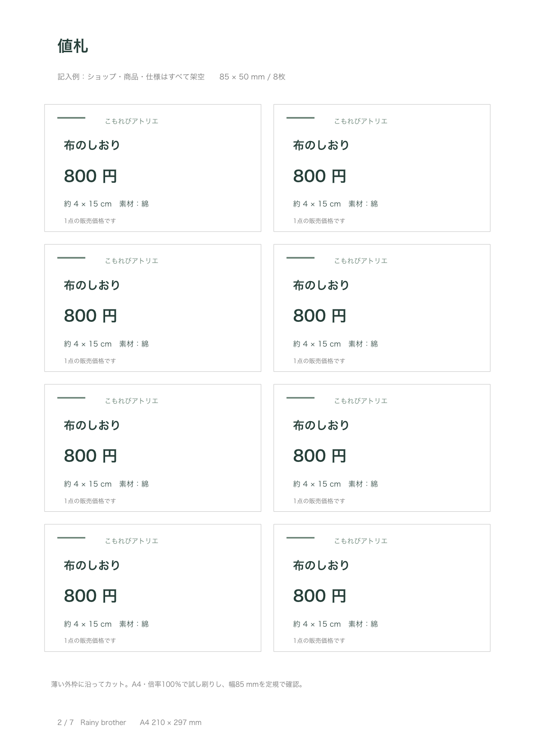This screenshot has height=756, width=535.
Task: Click the 85 × 50 mm / 8枚 size note
Action: coord(252,77)
